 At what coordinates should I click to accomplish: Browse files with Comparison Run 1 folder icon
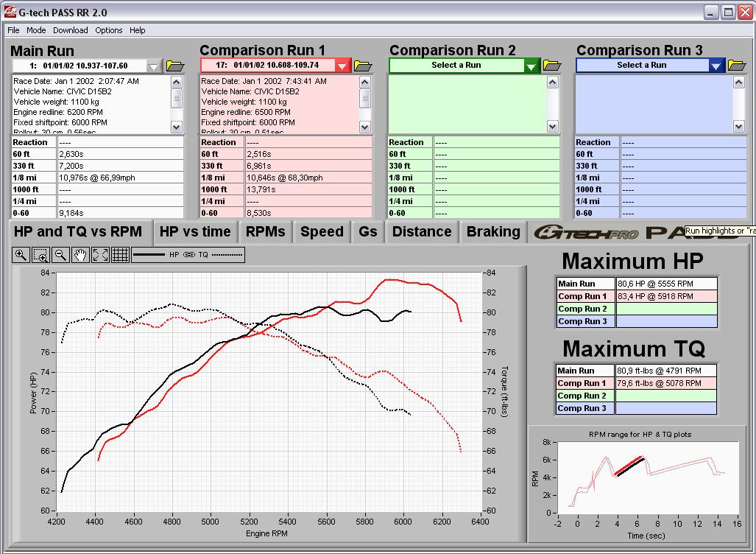(363, 66)
